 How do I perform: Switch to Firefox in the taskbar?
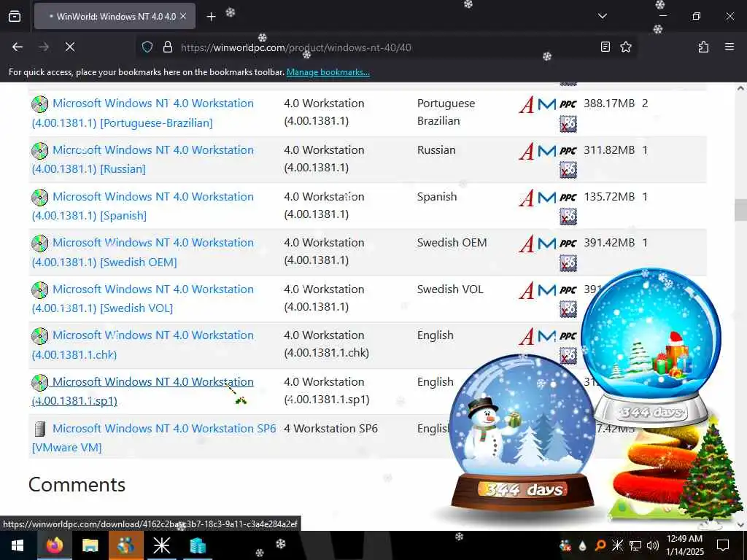click(x=54, y=545)
